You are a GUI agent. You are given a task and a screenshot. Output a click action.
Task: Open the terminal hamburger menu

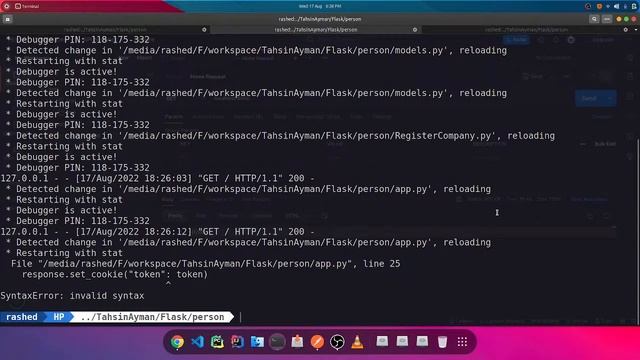point(607,19)
